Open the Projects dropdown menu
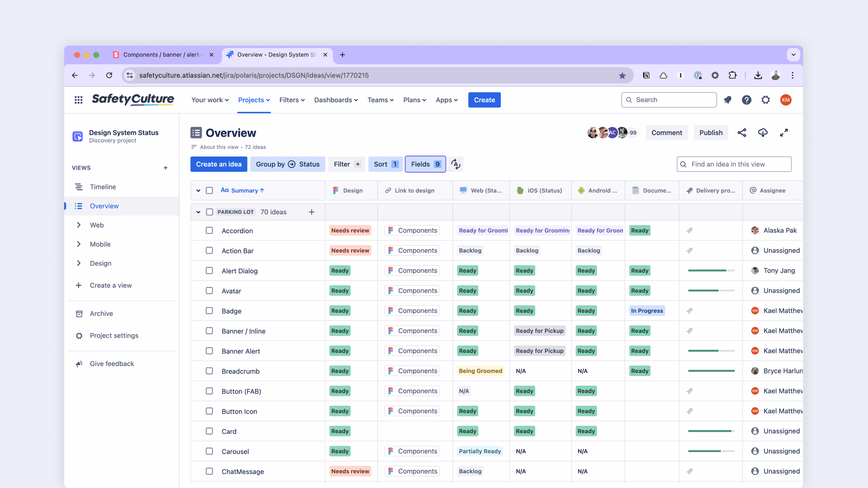The width and height of the screenshot is (868, 488). coord(254,100)
